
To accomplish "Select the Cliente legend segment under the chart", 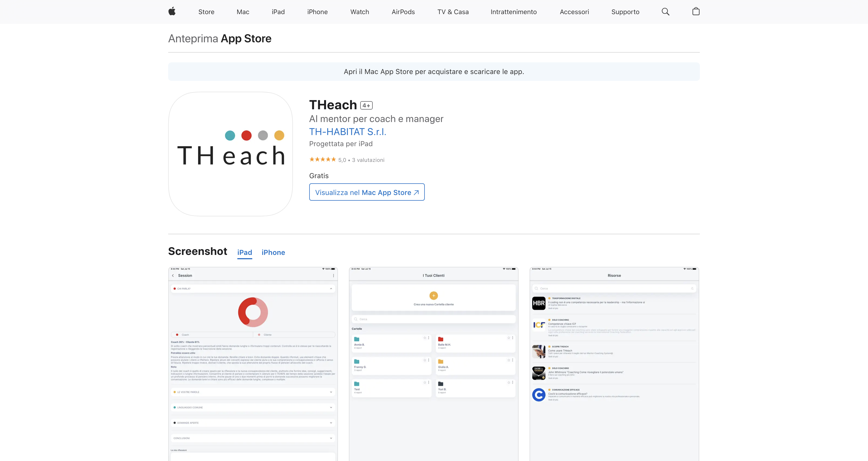I will [x=294, y=335].
